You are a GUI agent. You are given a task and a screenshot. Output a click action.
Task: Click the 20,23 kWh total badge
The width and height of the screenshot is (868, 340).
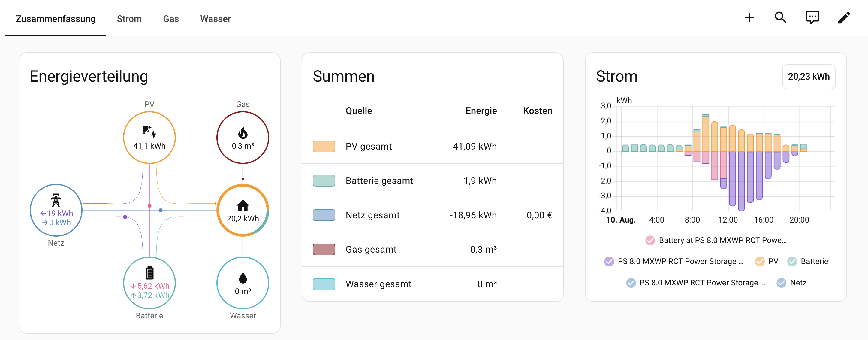click(808, 77)
